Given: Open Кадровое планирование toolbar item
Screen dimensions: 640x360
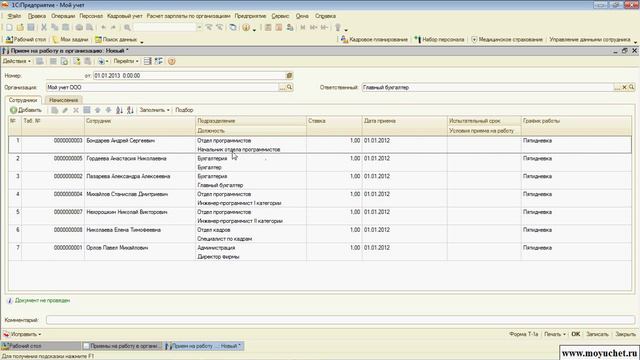Looking at the screenshot, I should coord(374,40).
